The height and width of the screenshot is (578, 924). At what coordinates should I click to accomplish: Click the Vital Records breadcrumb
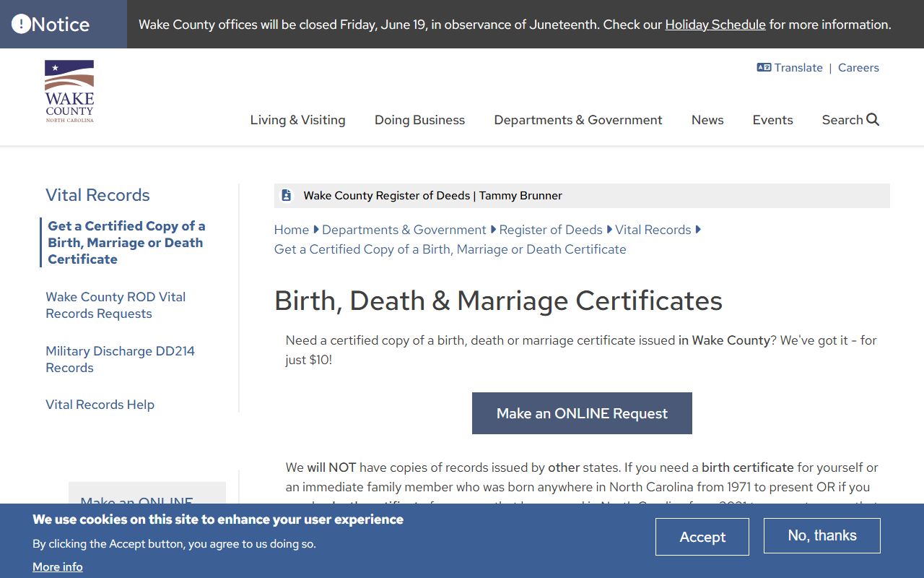[x=653, y=230]
